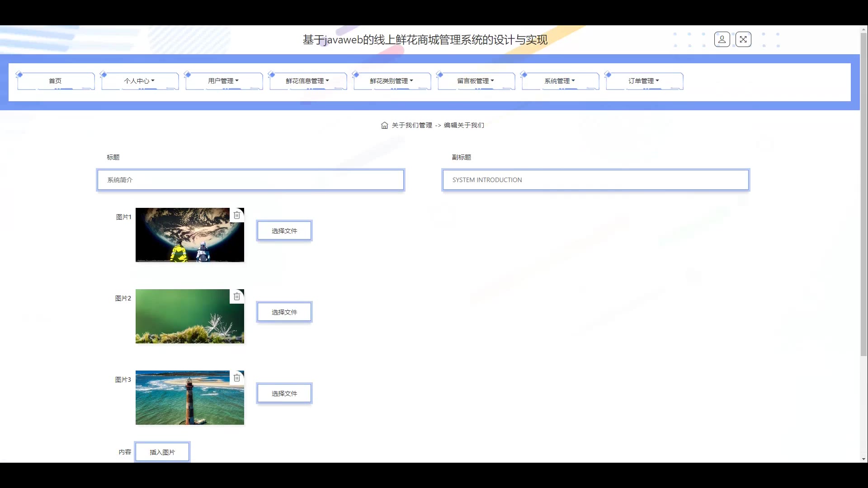The width and height of the screenshot is (868, 488).
Task: Click the home icon in breadcrumb
Action: point(384,125)
